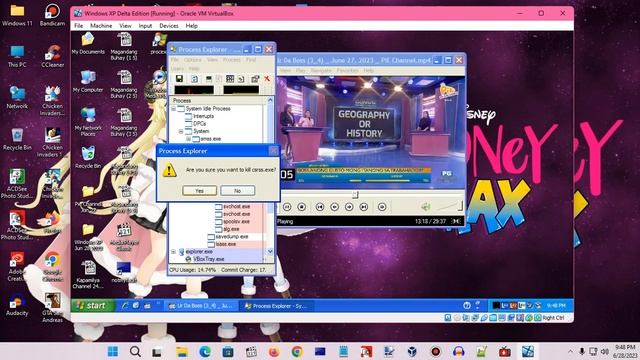Open the VirtualBox View menu
The image size is (640, 360).
pos(125,26)
